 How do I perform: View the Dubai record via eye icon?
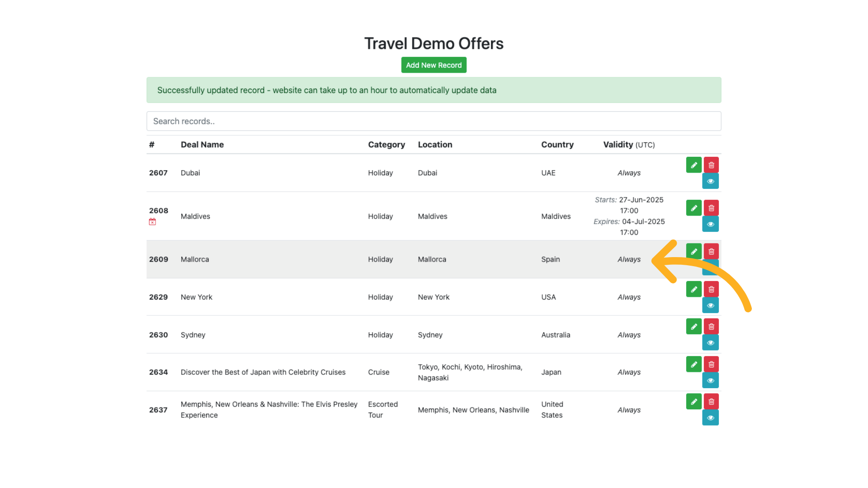click(x=710, y=181)
